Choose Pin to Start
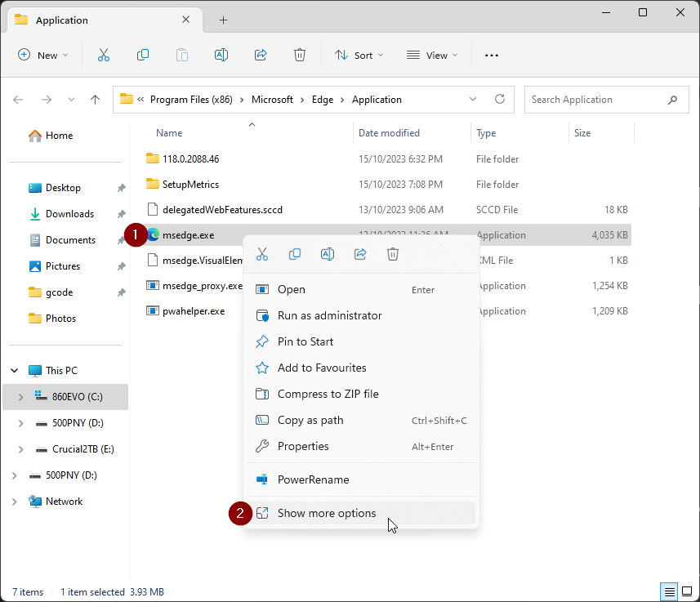 pyautogui.click(x=361, y=341)
